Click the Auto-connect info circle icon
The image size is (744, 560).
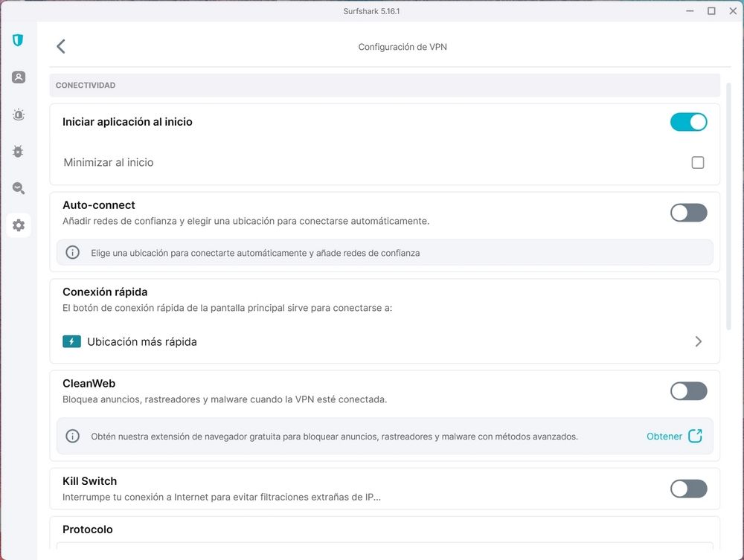tap(73, 252)
